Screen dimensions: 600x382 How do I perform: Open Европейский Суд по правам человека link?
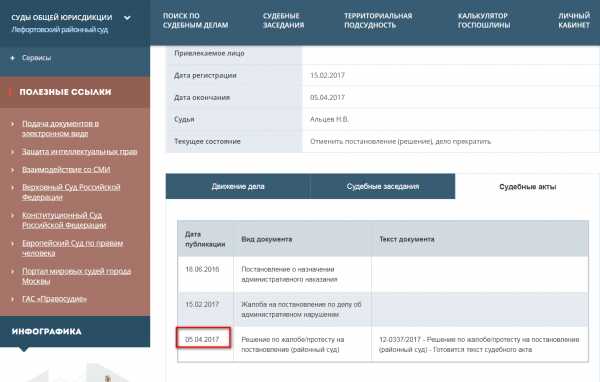tap(72, 248)
